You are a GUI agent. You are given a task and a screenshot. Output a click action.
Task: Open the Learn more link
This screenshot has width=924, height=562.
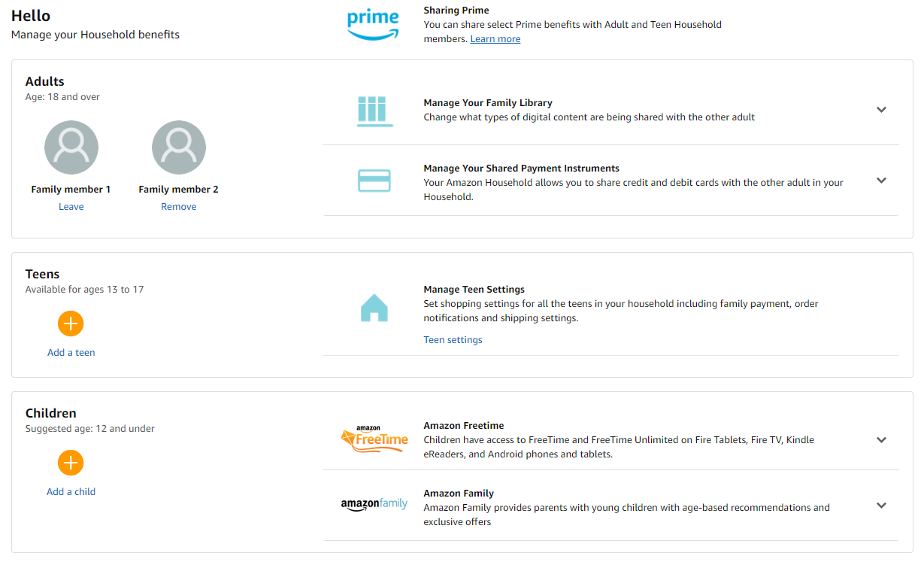click(495, 39)
